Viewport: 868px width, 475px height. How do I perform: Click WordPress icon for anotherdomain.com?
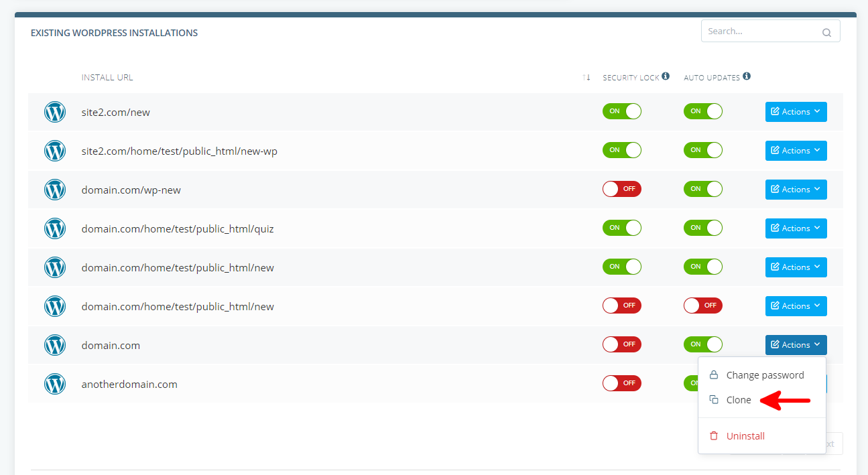pos(55,384)
